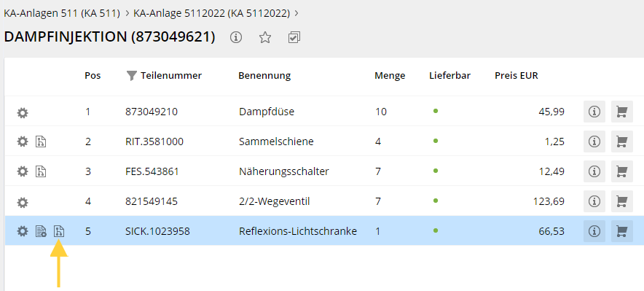Click the structure icon above the yellow arrow
The height and width of the screenshot is (291, 644).
[60, 231]
